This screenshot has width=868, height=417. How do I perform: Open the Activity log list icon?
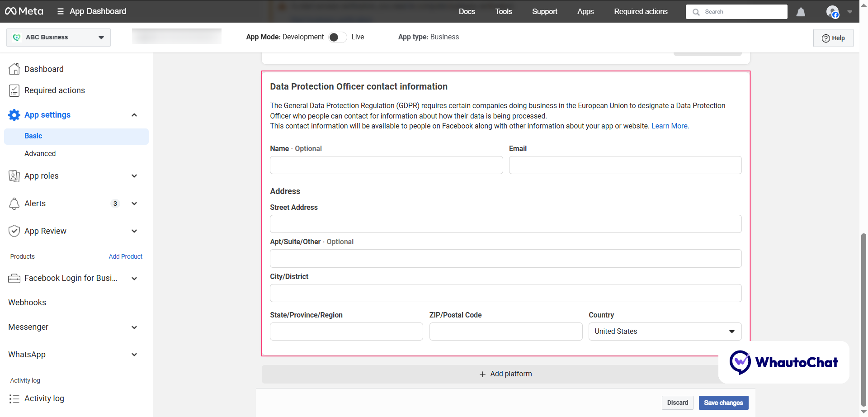14,398
